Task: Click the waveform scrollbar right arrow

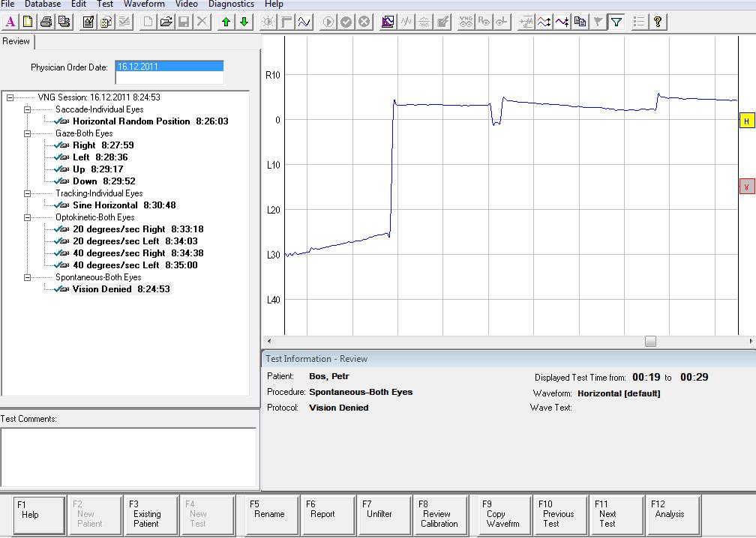Action: tap(751, 341)
